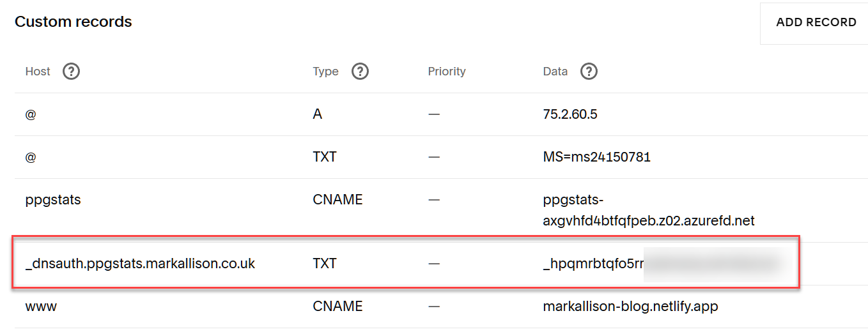Click the Custom records heading
Image resolution: width=868 pixels, height=334 pixels.
pos(74,22)
